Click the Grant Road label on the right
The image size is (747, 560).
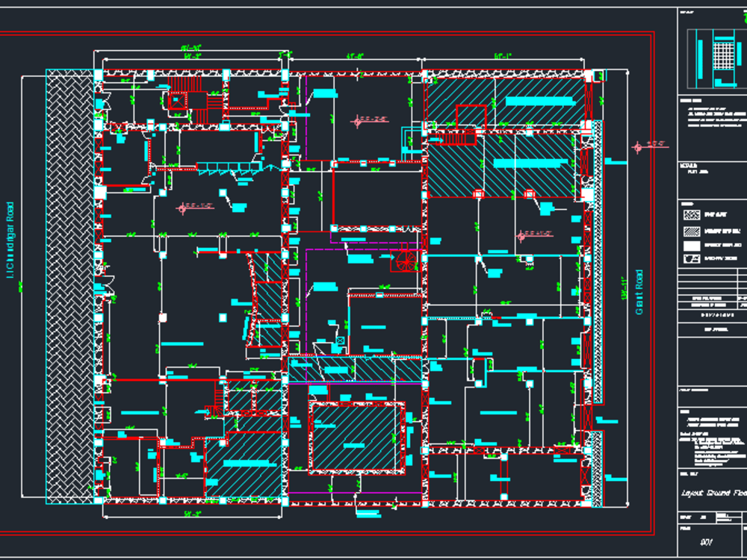coord(639,291)
